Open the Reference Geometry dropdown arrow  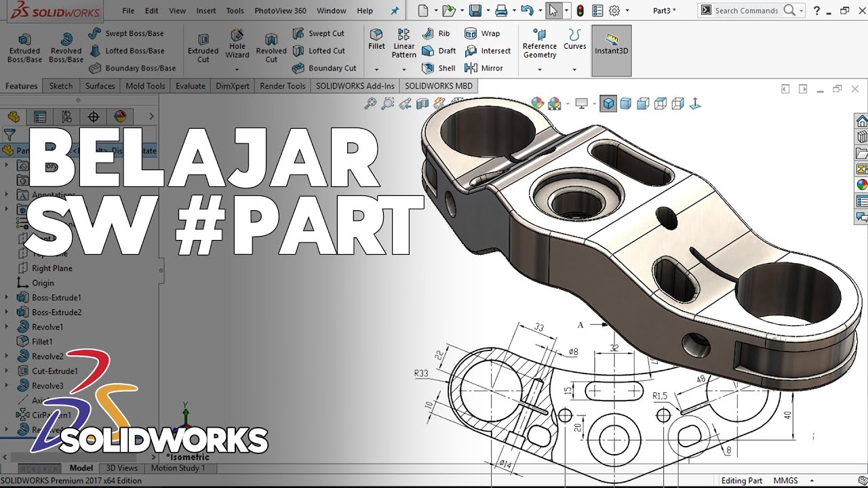click(x=540, y=69)
